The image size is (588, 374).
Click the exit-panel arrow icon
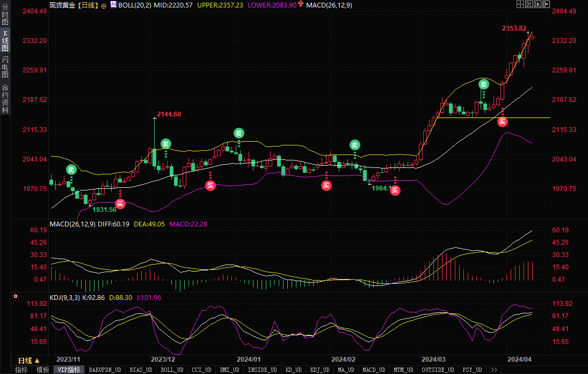pyautogui.click(x=547, y=4)
